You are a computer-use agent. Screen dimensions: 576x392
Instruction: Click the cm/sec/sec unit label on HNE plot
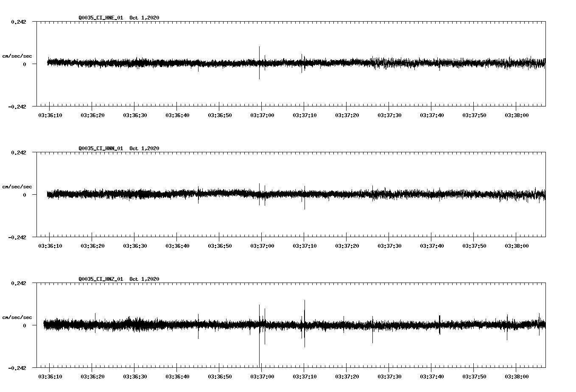(x=17, y=56)
